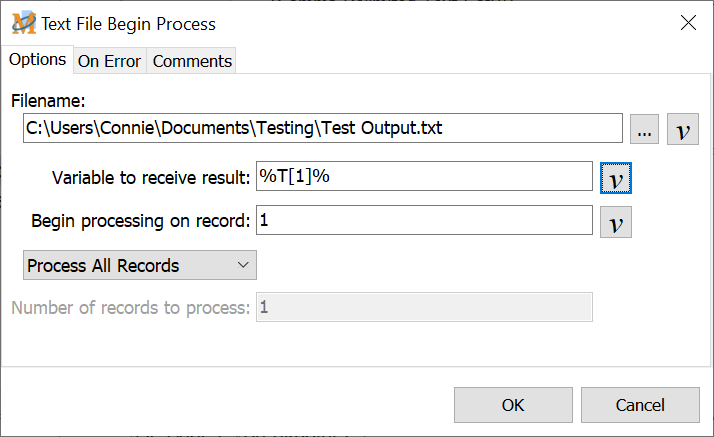This screenshot has height=437, width=714.
Task: Click variable button beside Filename field
Action: coord(683,130)
